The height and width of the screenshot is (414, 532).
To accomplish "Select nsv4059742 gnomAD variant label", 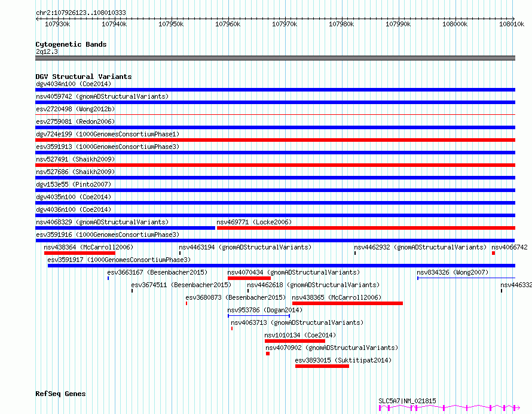I will point(102,96).
